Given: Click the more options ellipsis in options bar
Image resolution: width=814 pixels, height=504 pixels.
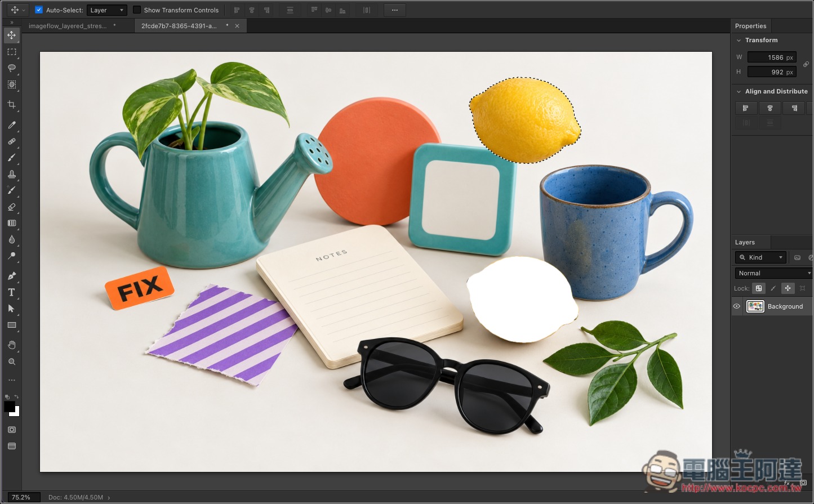Looking at the screenshot, I should 394,10.
